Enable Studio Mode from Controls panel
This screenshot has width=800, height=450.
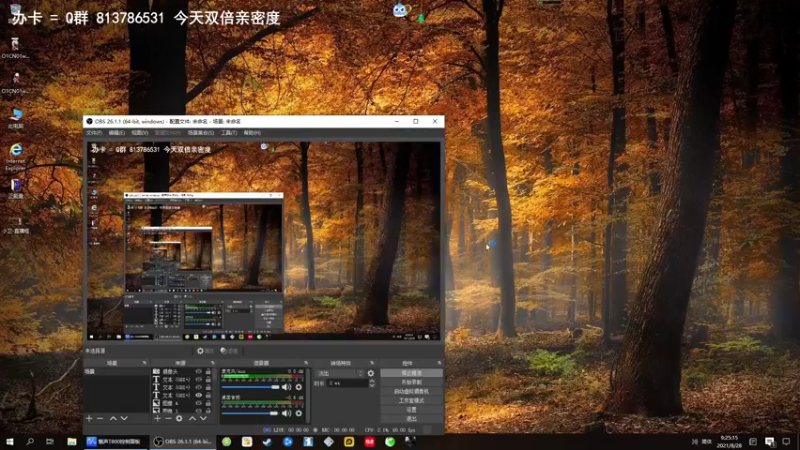click(411, 401)
